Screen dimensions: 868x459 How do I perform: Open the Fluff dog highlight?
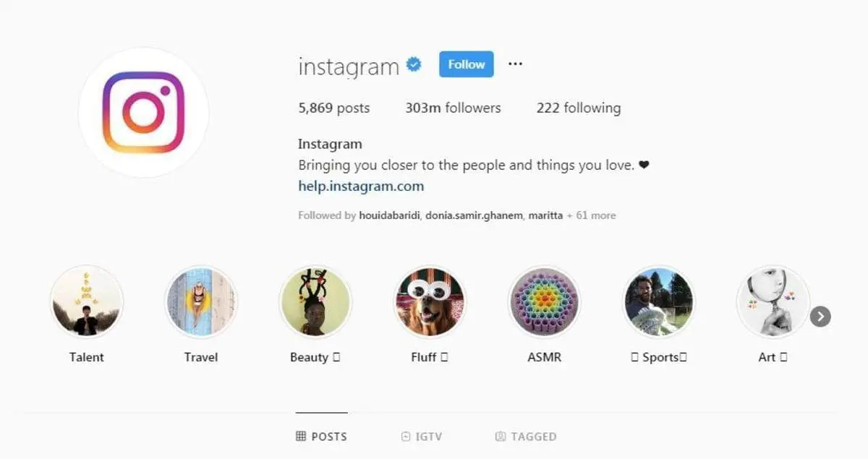pos(430,301)
